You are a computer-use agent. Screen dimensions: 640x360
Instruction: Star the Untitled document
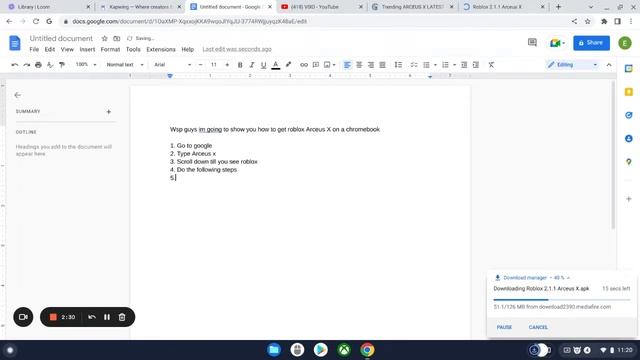[104, 38]
